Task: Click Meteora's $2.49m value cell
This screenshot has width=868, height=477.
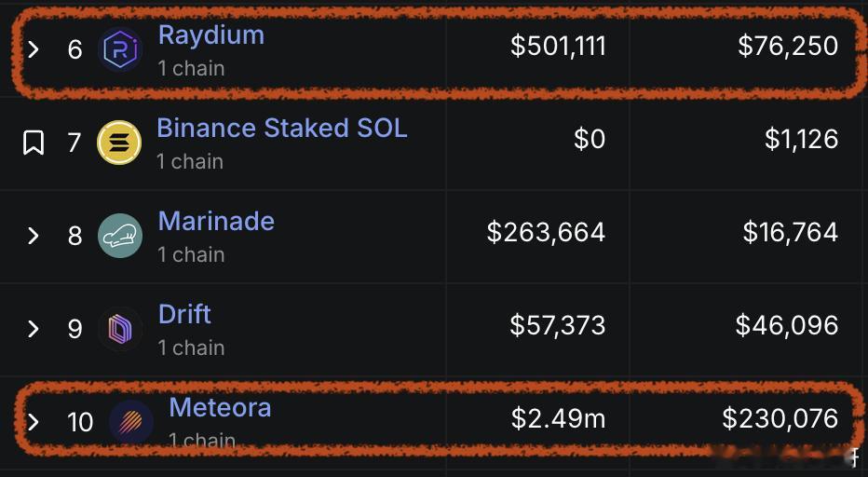Action: [x=558, y=419]
